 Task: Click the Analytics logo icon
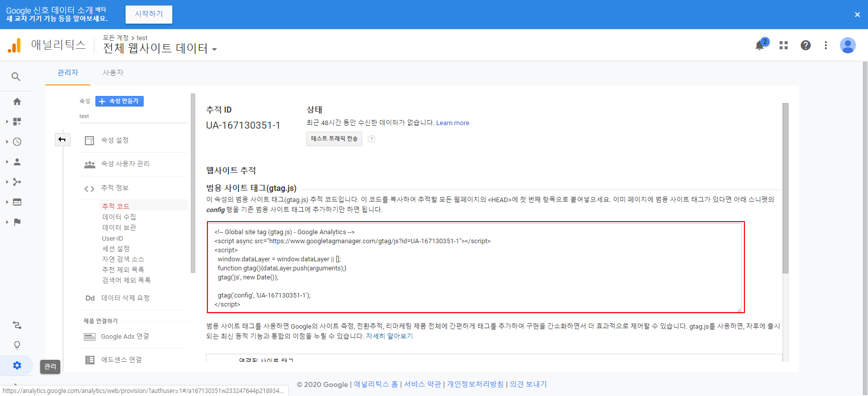coord(14,45)
